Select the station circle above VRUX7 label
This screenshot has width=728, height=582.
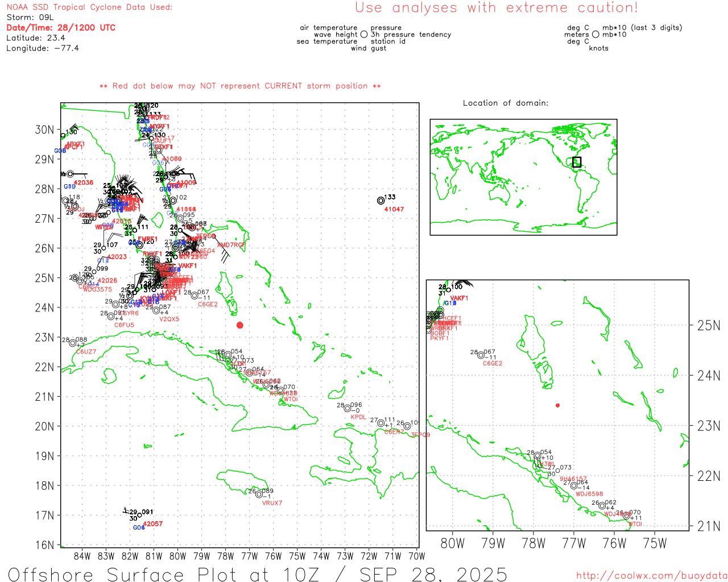point(259,494)
